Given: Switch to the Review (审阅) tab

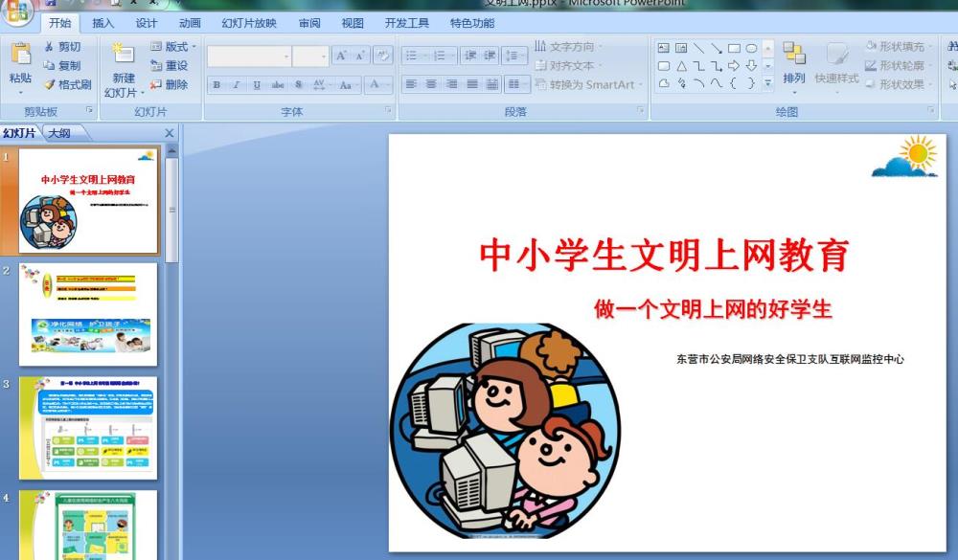Looking at the screenshot, I should coord(309,23).
